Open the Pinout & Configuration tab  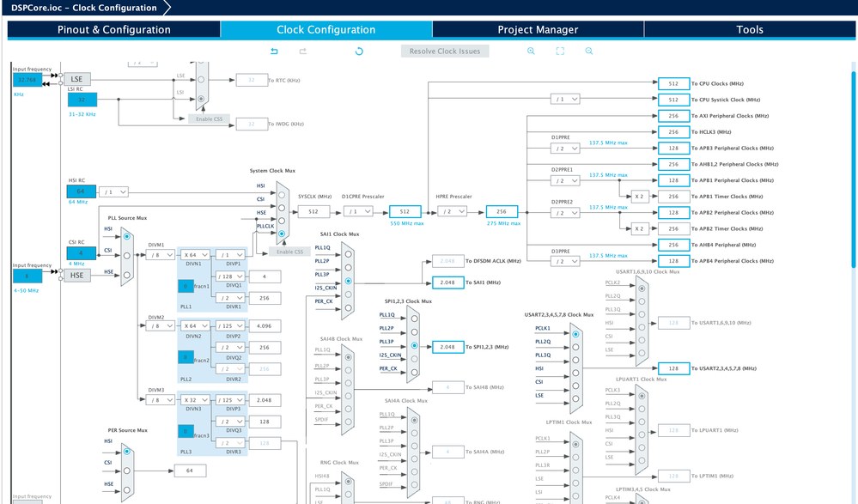(x=114, y=29)
